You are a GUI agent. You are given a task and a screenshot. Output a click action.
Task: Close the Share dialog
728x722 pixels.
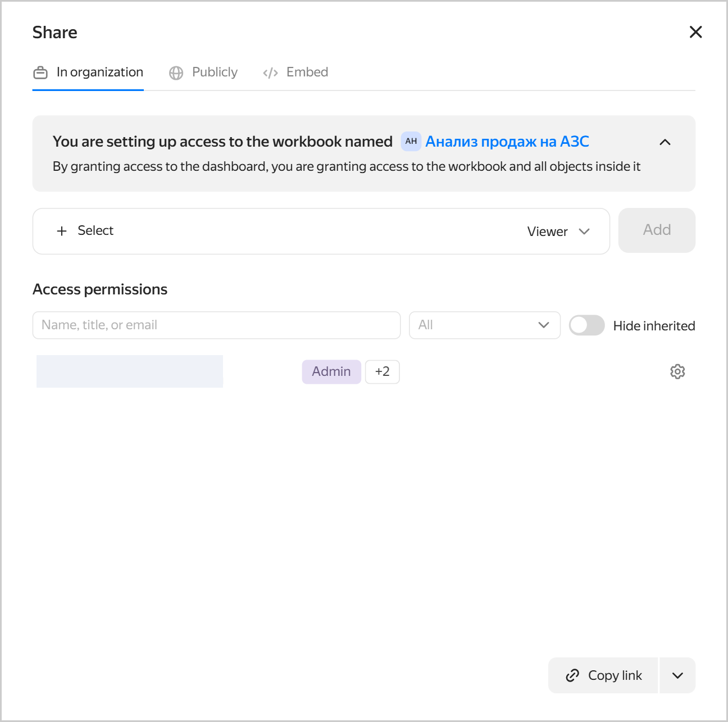coord(695,32)
